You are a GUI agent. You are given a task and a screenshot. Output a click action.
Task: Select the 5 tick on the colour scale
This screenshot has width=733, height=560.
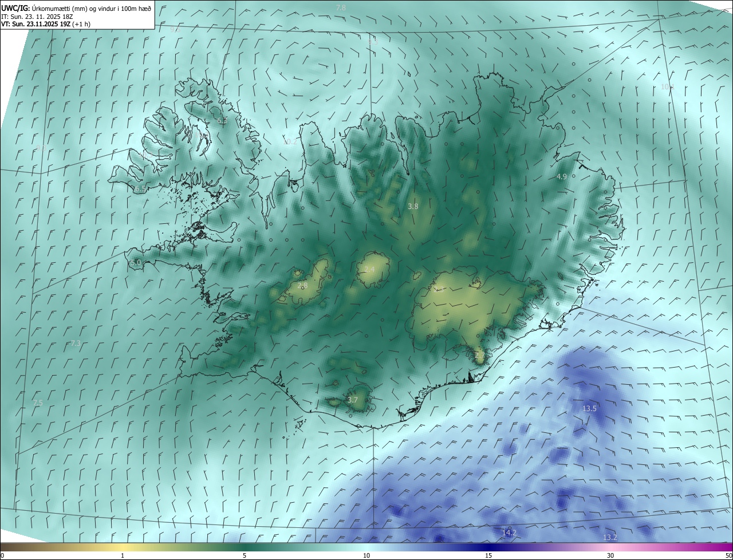(x=245, y=555)
